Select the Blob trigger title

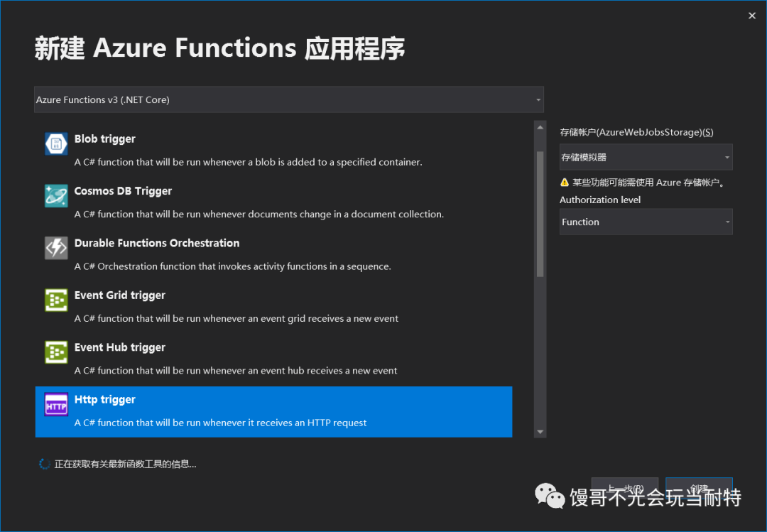tap(104, 139)
